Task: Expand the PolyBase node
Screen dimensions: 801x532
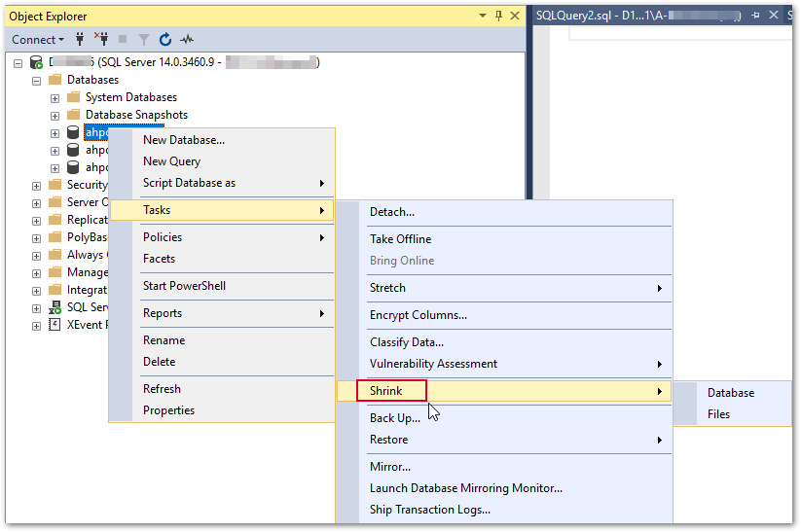Action: coord(36,238)
